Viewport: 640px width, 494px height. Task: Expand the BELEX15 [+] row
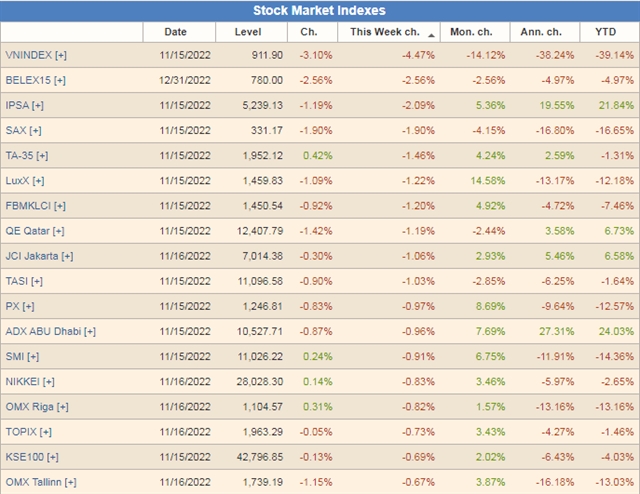[35, 80]
